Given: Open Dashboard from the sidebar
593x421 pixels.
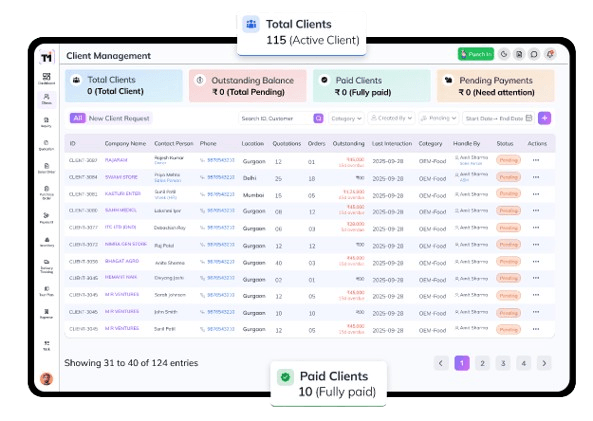Looking at the screenshot, I should pos(47,79).
